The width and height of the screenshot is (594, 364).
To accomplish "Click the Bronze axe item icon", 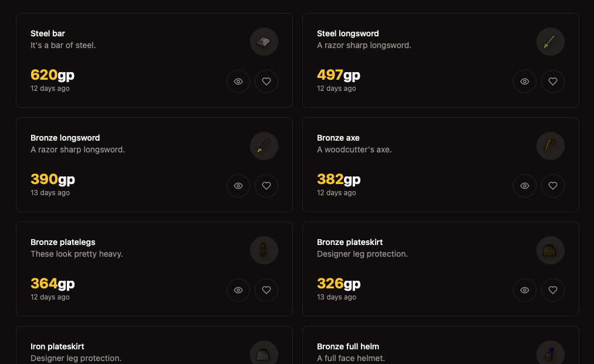I will tap(550, 145).
